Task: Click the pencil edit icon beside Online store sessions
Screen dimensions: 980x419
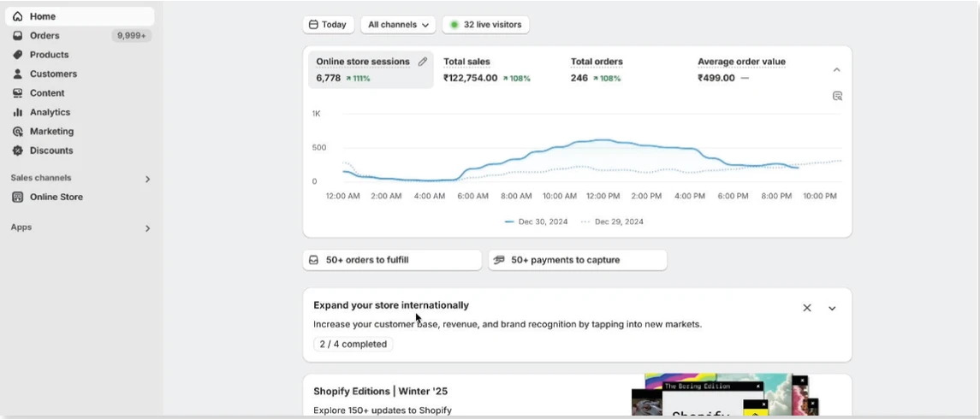Action: click(x=423, y=62)
